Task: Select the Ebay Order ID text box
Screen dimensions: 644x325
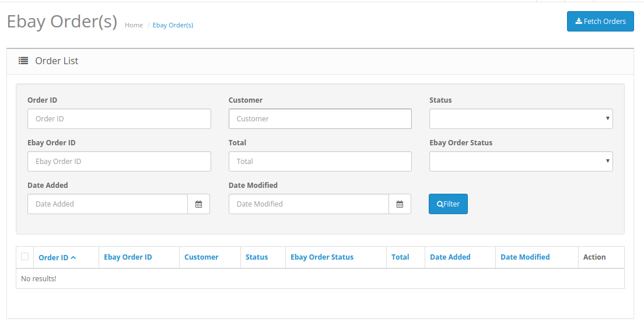Action: 119,161
